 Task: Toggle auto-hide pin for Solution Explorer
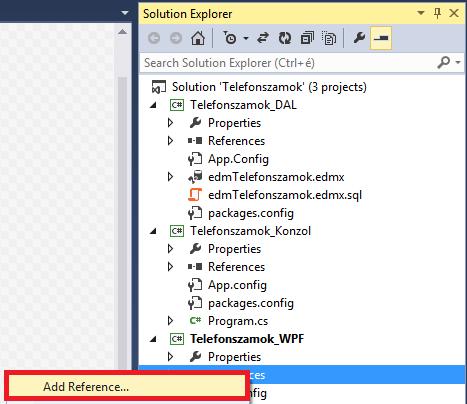pos(437,13)
